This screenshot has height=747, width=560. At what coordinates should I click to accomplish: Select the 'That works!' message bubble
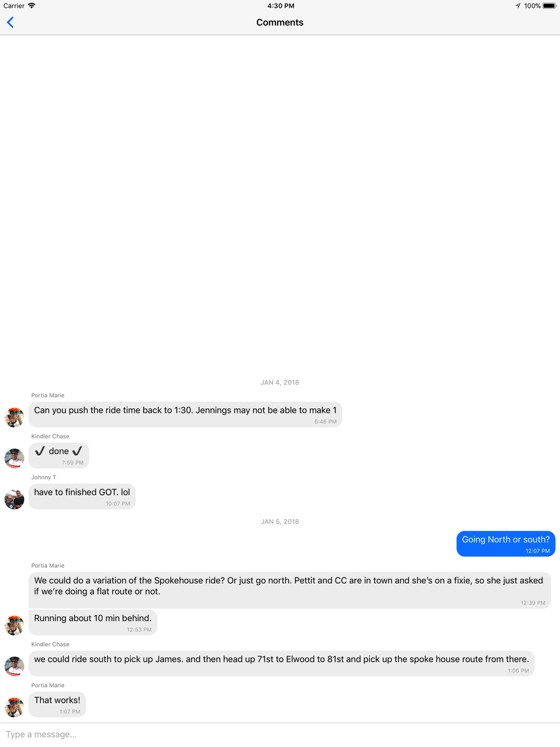click(x=57, y=704)
